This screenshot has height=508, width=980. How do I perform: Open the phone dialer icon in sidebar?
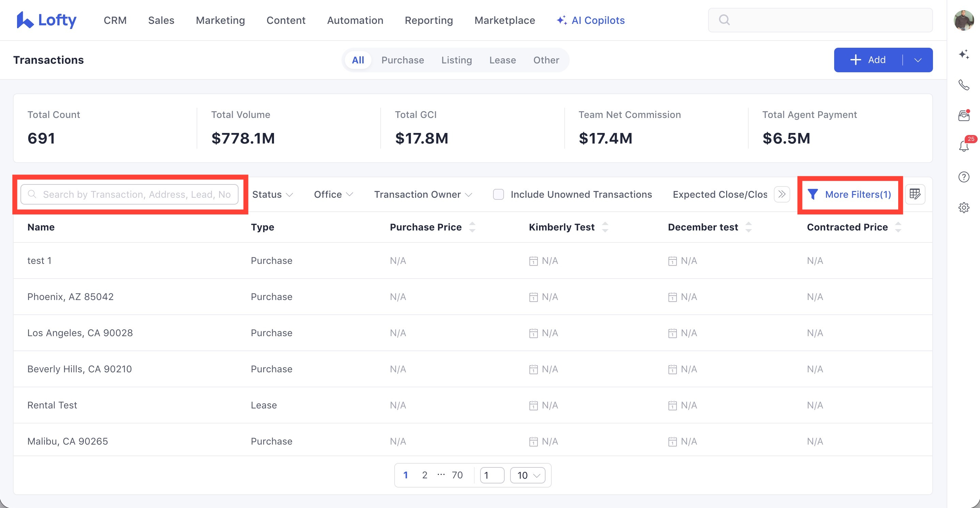tap(963, 85)
